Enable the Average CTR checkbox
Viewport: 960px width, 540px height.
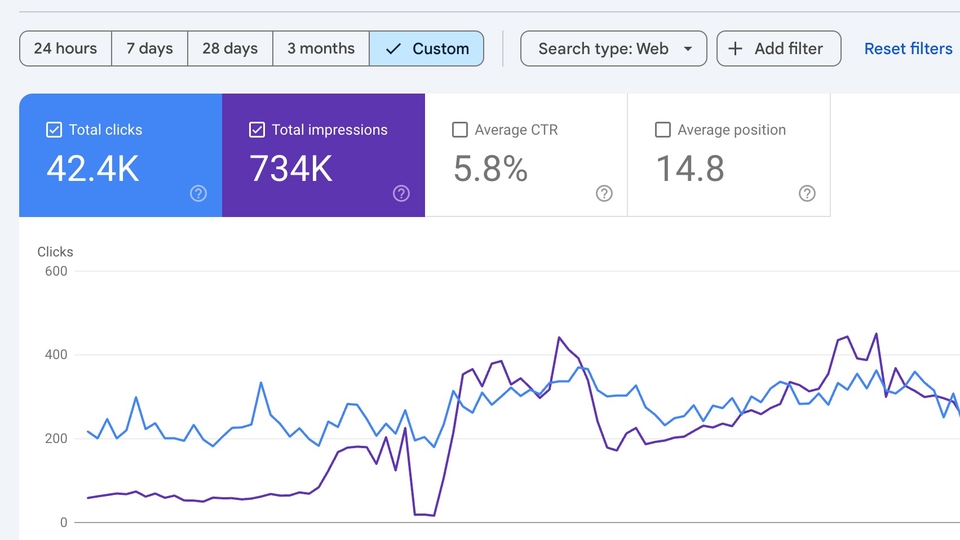tap(460, 130)
